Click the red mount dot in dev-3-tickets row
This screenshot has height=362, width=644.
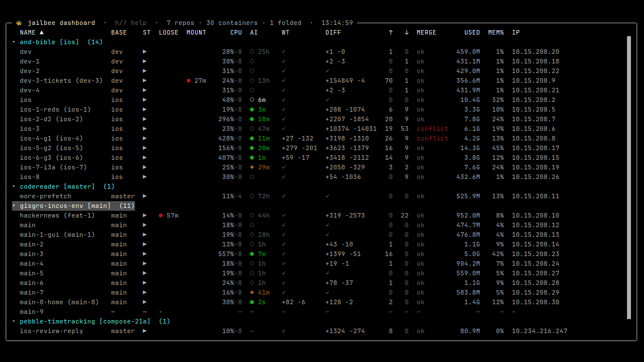click(x=189, y=80)
